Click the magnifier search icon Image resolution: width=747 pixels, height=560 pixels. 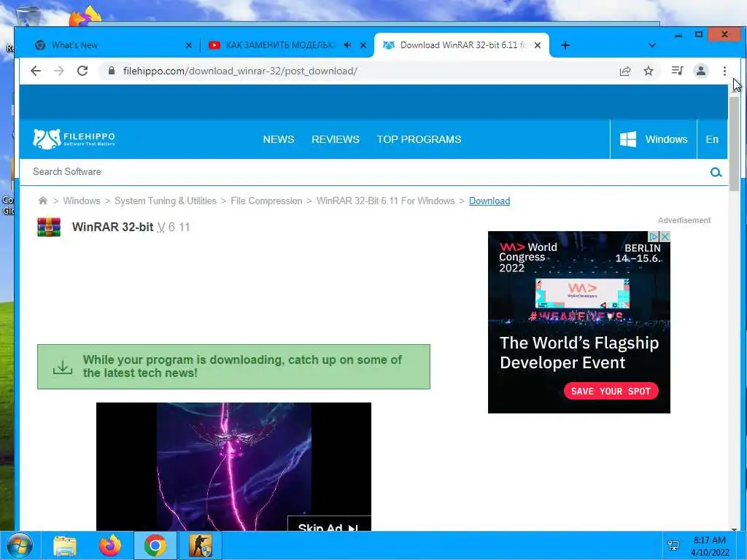[716, 172]
